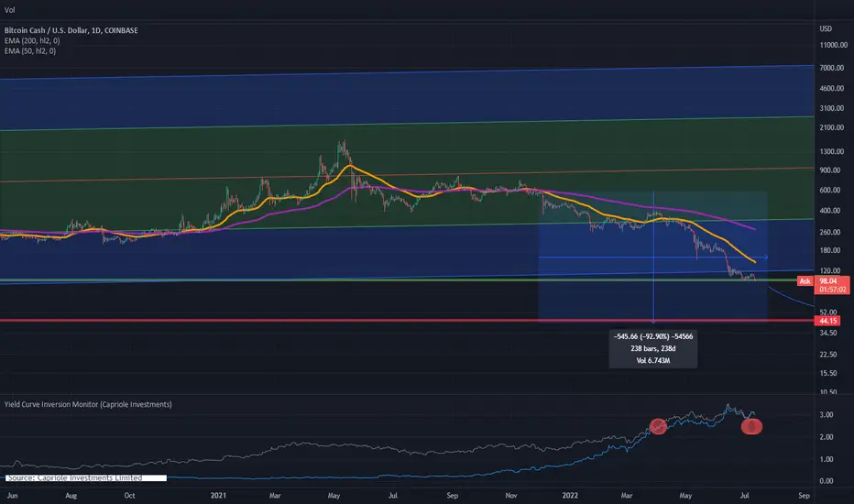The width and height of the screenshot is (854, 504).
Task: Click the 260.00 price axis label
Action: pos(830,232)
